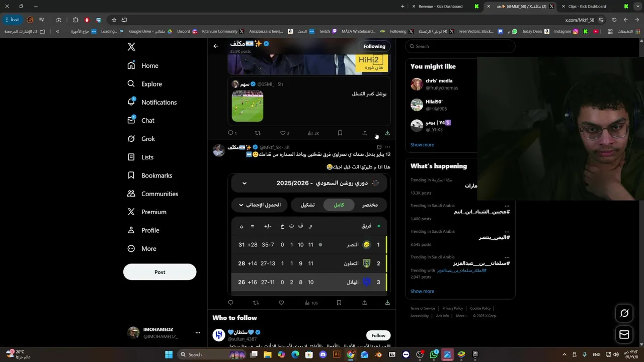Open the league table image

click(309, 234)
